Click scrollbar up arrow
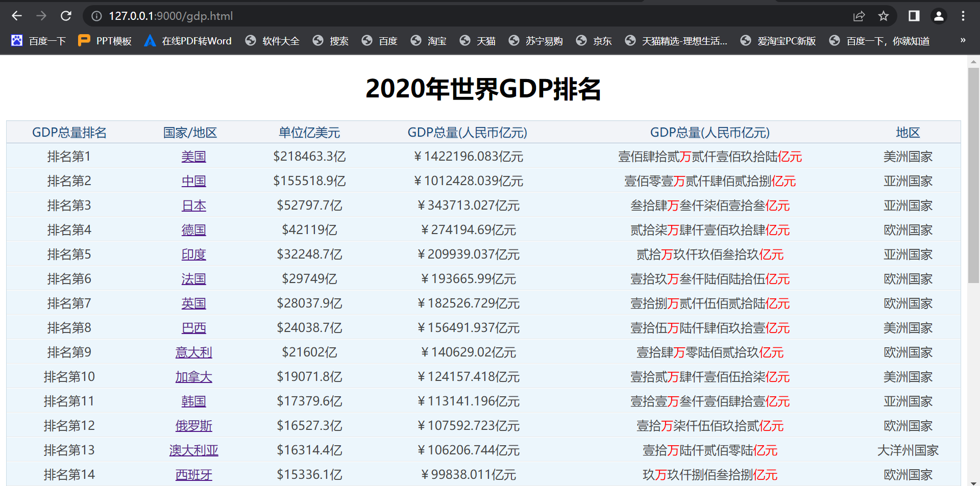Viewport: 980px width, 486px height. pyautogui.click(x=973, y=61)
